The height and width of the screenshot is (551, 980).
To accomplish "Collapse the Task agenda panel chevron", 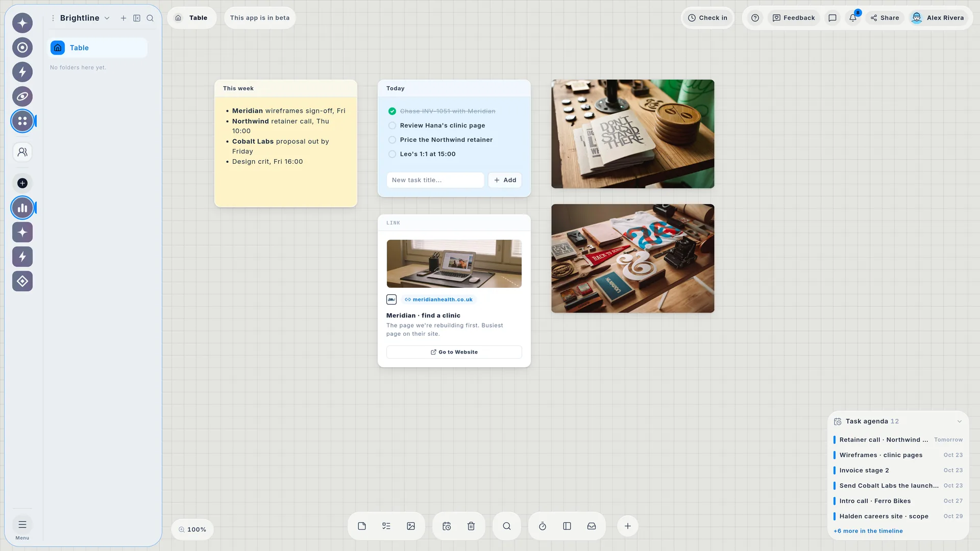I will pos(960,421).
